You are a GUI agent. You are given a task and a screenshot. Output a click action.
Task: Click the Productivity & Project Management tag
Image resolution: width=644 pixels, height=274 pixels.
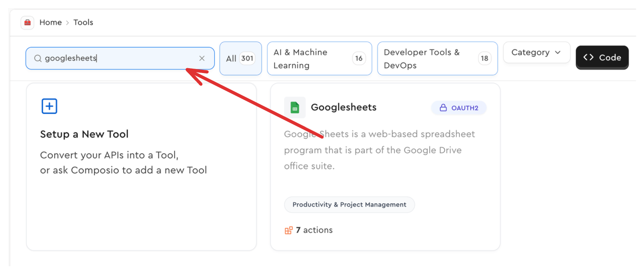click(349, 205)
